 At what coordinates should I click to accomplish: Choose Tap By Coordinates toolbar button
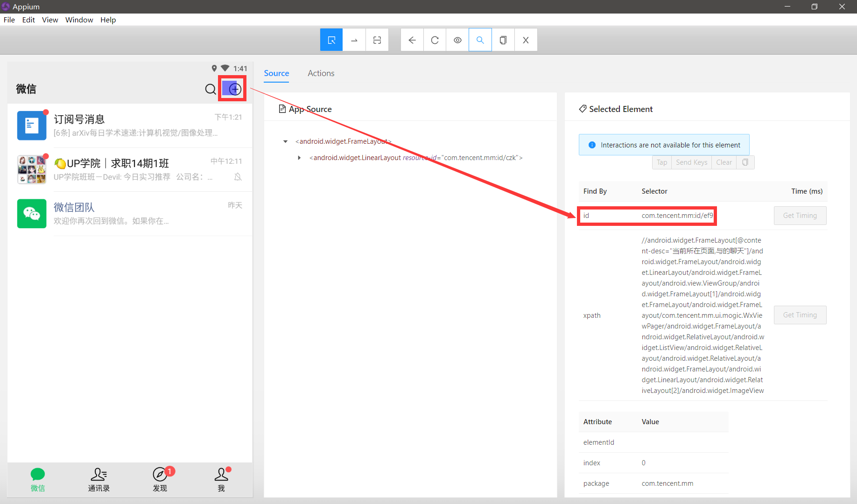[x=377, y=40]
